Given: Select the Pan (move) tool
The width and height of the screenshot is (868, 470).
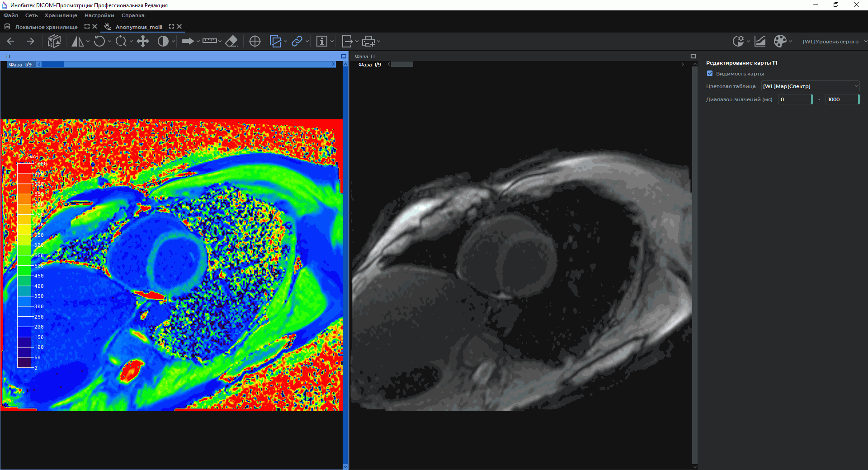Looking at the screenshot, I should [143, 42].
